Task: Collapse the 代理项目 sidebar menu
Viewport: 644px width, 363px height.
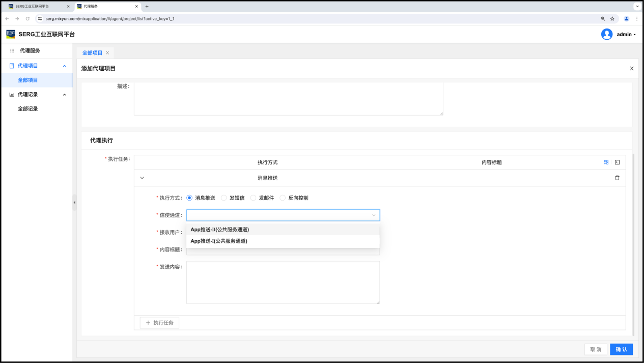Action: [x=64, y=66]
